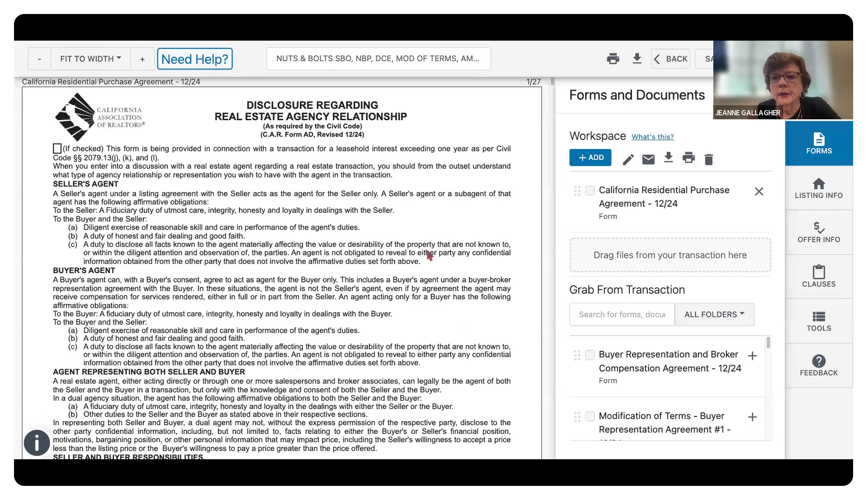868x499 pixels.
Task: Click the workspace email envelope icon
Action: 648,159
